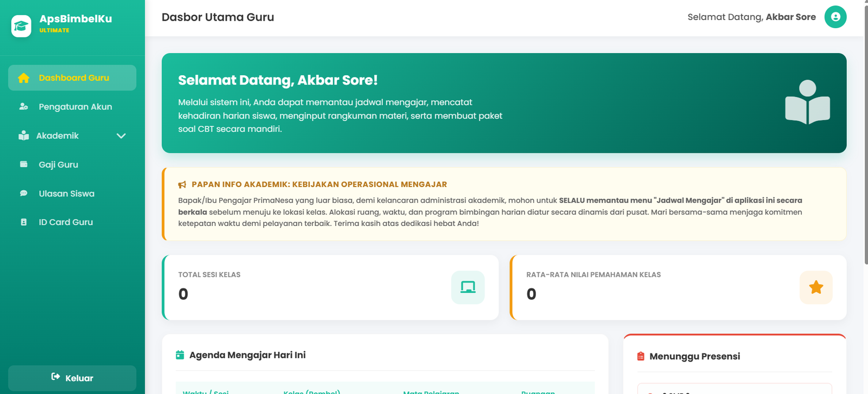Click the home icon beside Dashboard Guru

[x=23, y=78]
